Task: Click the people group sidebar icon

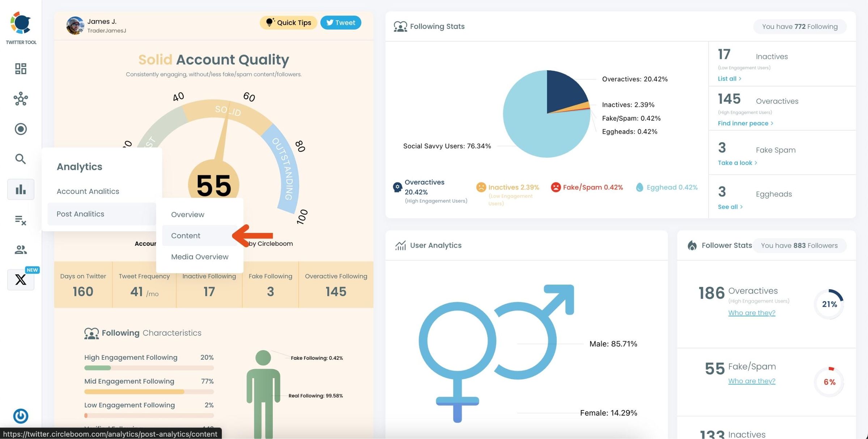Action: point(21,249)
